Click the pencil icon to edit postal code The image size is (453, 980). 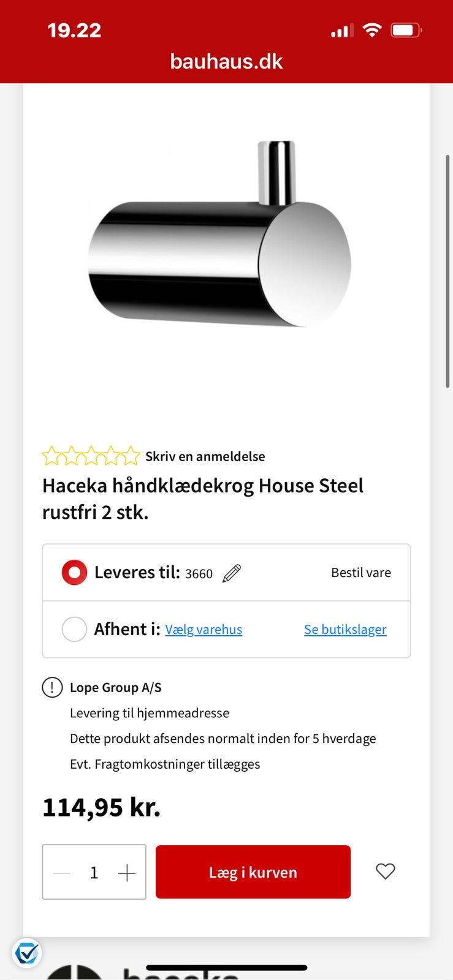(232, 573)
